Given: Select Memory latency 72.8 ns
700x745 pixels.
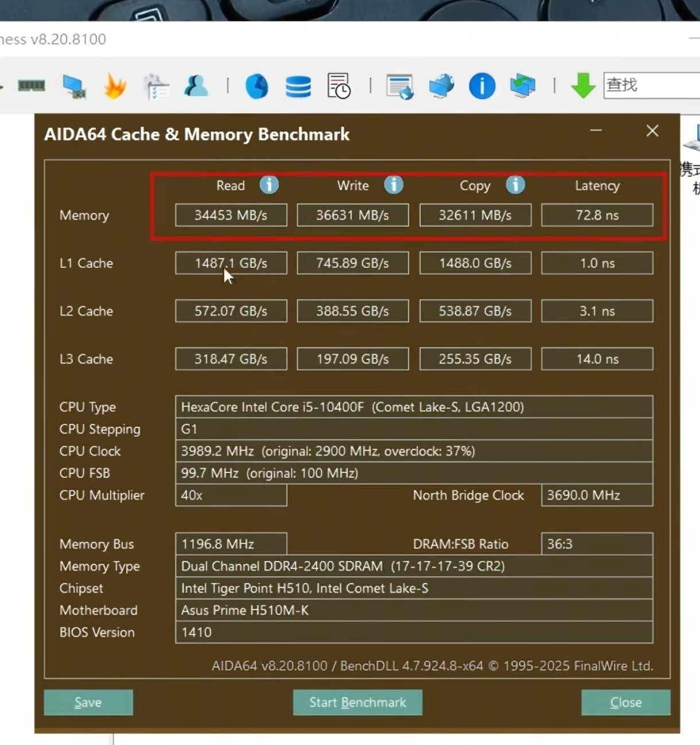Looking at the screenshot, I should pyautogui.click(x=597, y=215).
